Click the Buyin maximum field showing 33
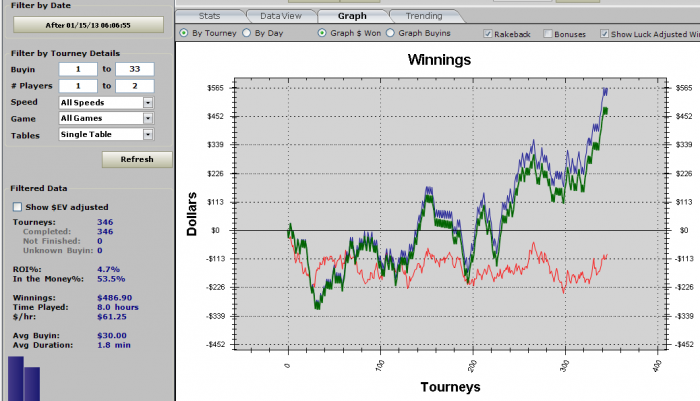The width and height of the screenshot is (700, 401). click(135, 69)
